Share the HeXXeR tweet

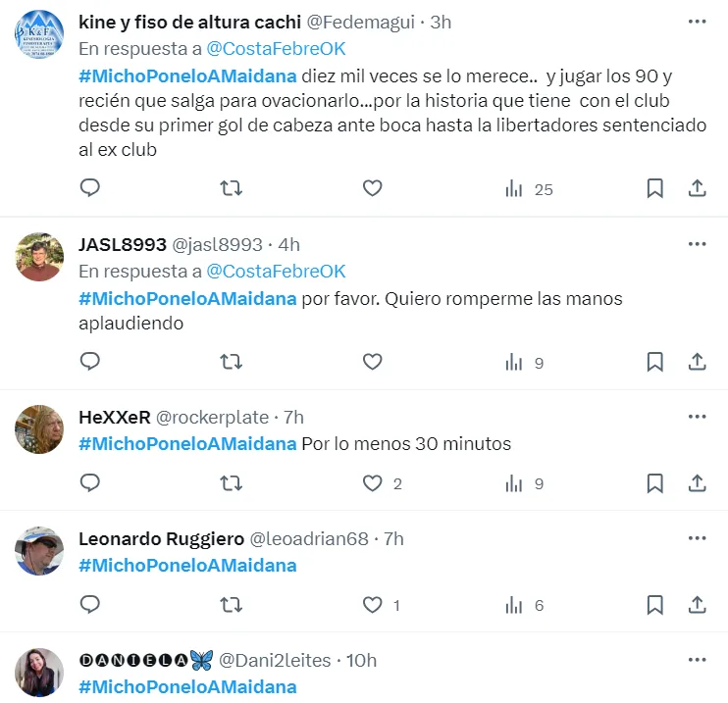[697, 483]
